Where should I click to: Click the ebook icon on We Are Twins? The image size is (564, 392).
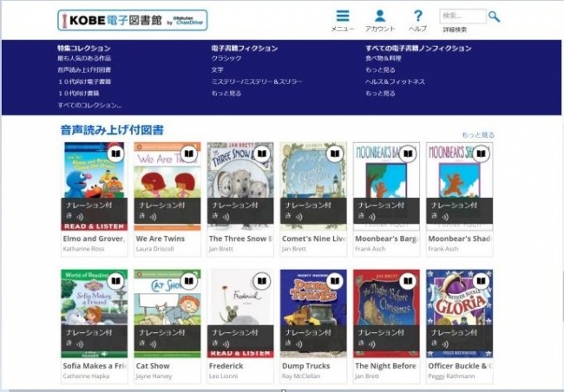pos(188,154)
